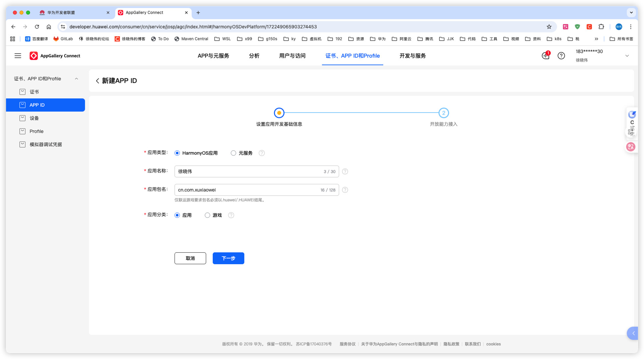Viewport: 644px width, 359px height.
Task: Click the notification bell with red badge
Action: coord(546,56)
